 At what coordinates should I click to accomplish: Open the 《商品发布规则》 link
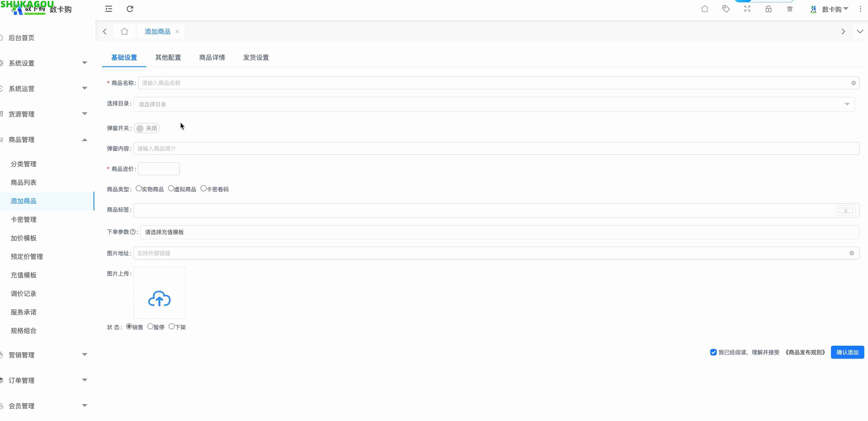(x=805, y=352)
